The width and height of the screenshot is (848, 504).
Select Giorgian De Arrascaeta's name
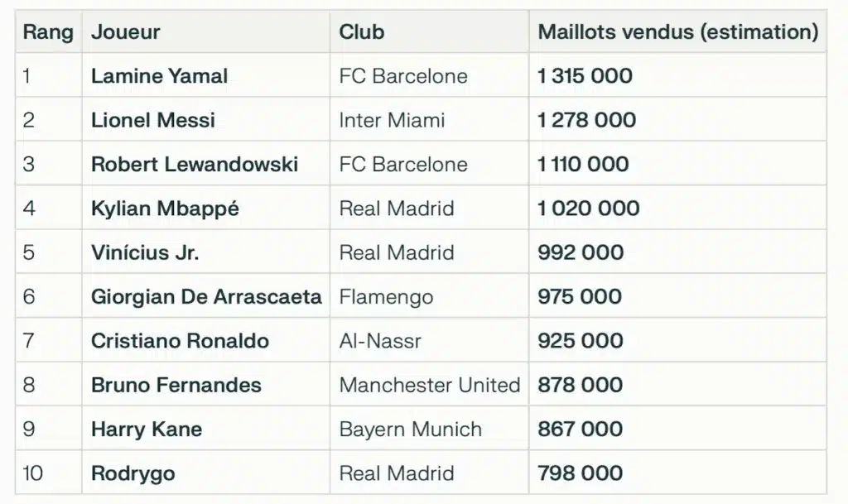coord(206,296)
